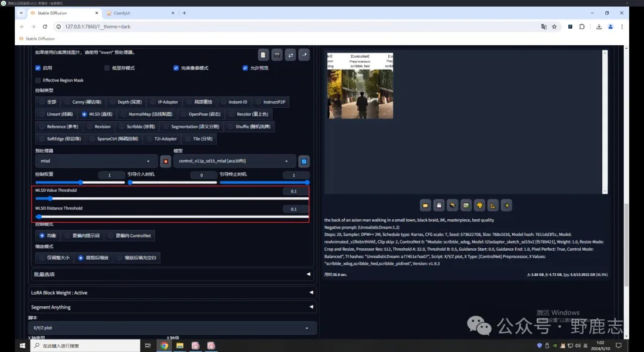Screen dimensions: 644x352
Task: Click the sparkle hires upscale icon
Action: (x=506, y=205)
